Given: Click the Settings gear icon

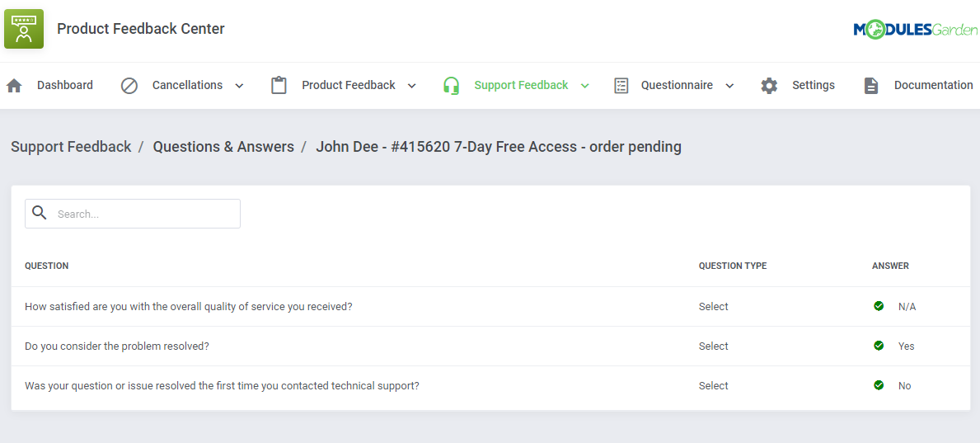Looking at the screenshot, I should click(x=769, y=86).
